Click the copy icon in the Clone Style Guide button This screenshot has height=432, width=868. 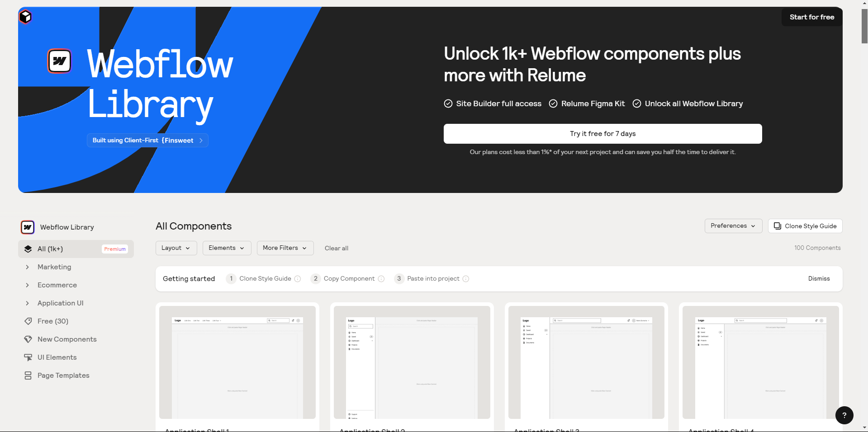coord(778,226)
